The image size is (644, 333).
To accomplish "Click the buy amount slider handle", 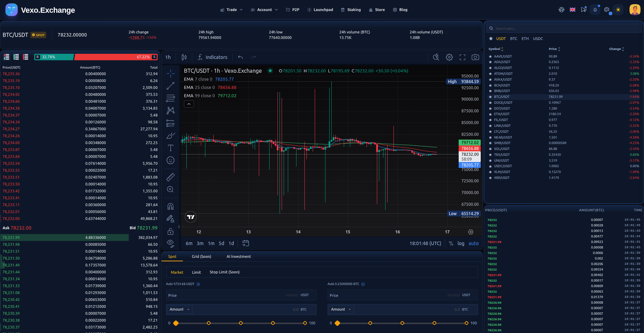I will point(176,323).
